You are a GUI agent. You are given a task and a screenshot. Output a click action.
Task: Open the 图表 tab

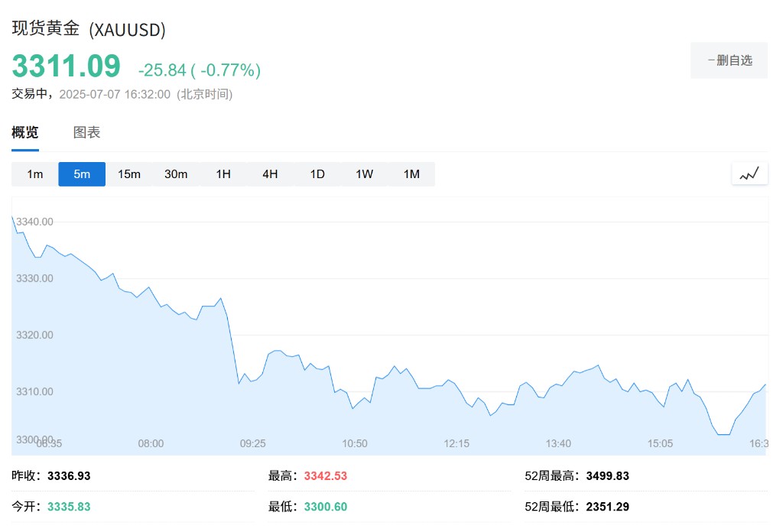coord(86,132)
